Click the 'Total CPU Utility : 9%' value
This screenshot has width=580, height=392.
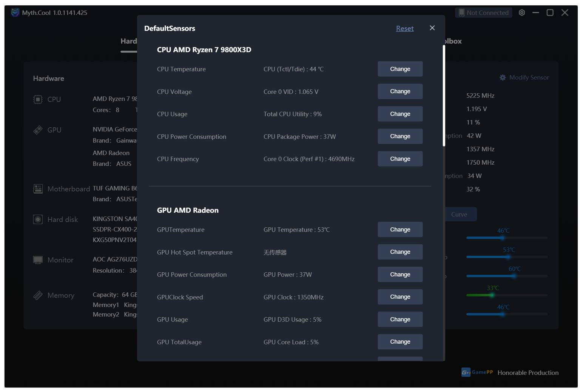(x=293, y=114)
